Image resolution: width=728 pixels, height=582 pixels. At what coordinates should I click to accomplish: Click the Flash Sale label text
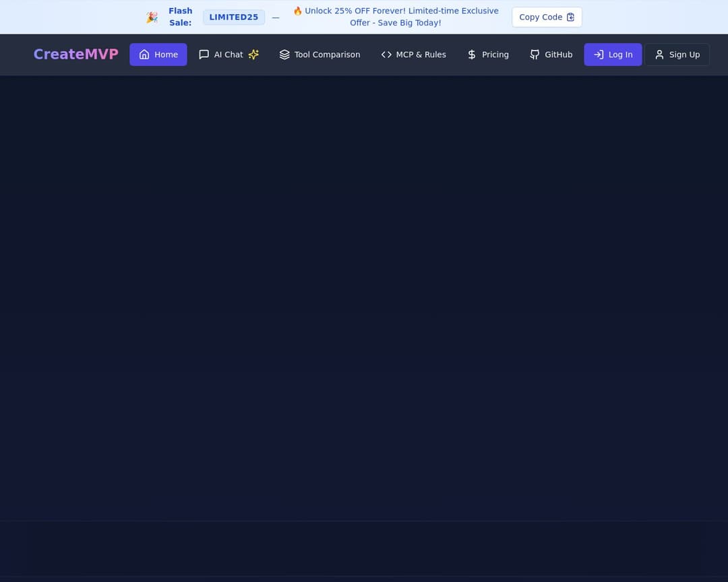pyautogui.click(x=180, y=17)
